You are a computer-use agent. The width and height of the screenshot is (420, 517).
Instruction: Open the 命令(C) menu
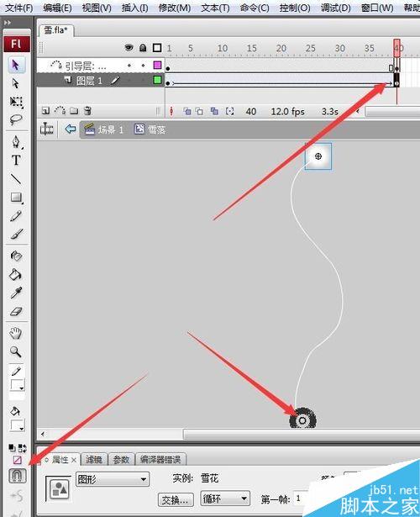click(x=255, y=8)
